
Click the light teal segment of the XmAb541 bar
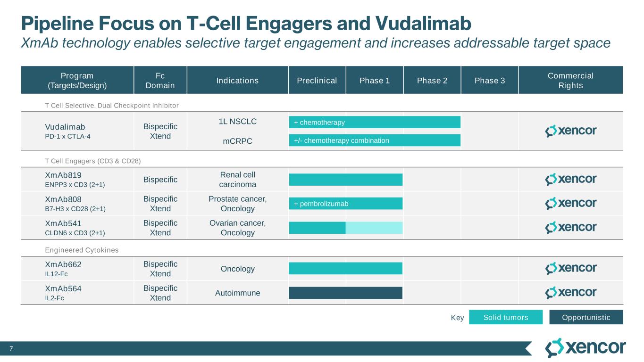pyautogui.click(x=374, y=228)
